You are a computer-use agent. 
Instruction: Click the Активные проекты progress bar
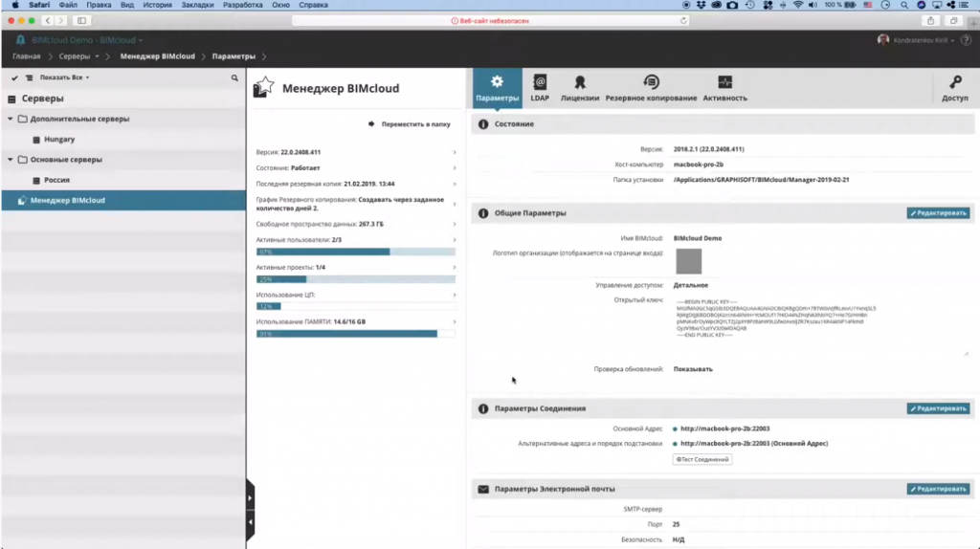pyautogui.click(x=356, y=279)
